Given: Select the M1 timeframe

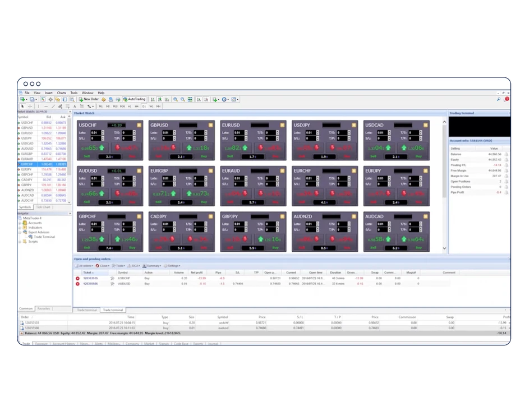Looking at the screenshot, I should click(100, 107).
